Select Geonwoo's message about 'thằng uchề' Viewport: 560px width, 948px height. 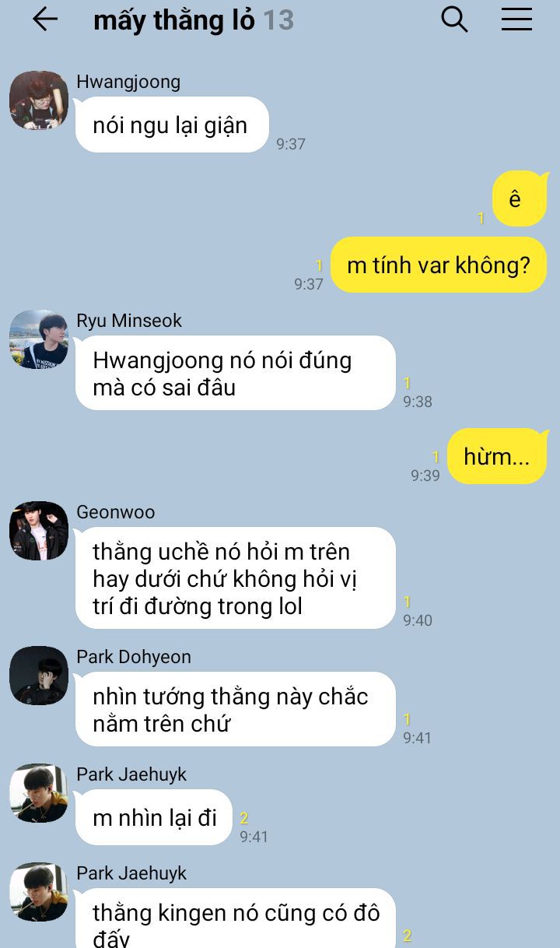tap(236, 578)
